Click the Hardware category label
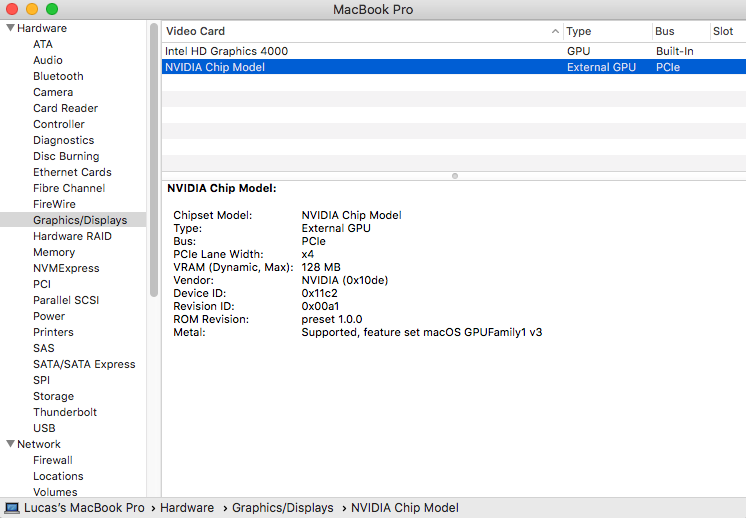 pos(42,28)
